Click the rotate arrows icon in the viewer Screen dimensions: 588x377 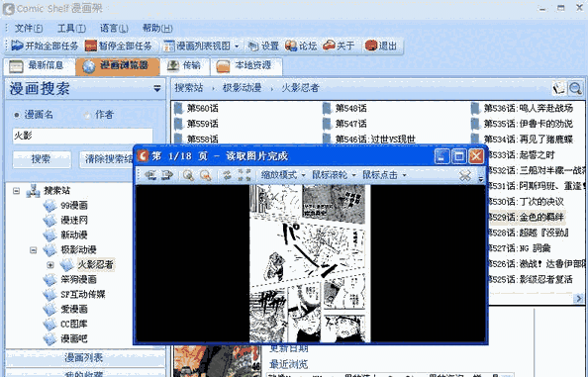[227, 175]
